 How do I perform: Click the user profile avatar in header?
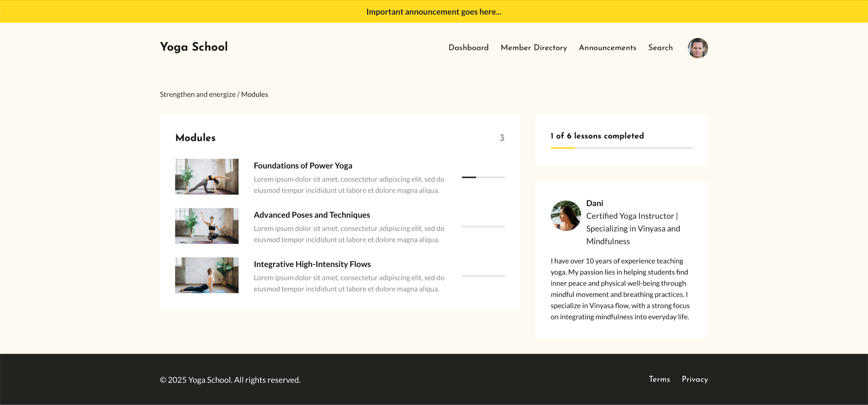click(x=697, y=48)
